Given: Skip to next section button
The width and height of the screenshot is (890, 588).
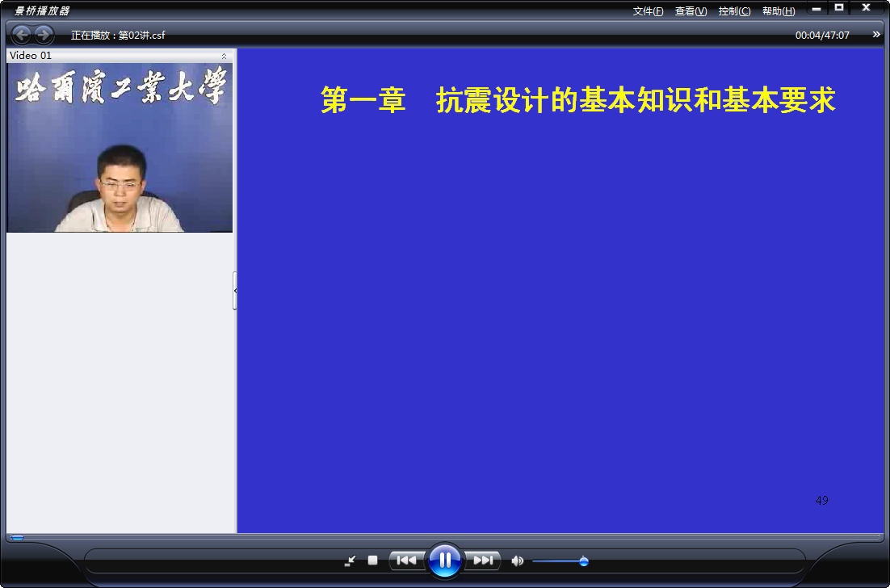Looking at the screenshot, I should (482, 561).
